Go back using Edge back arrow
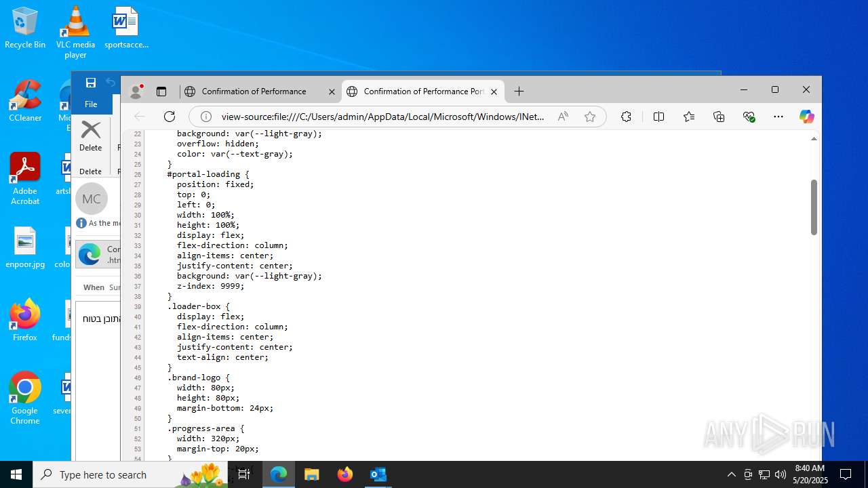This screenshot has height=488, width=868. (x=140, y=117)
